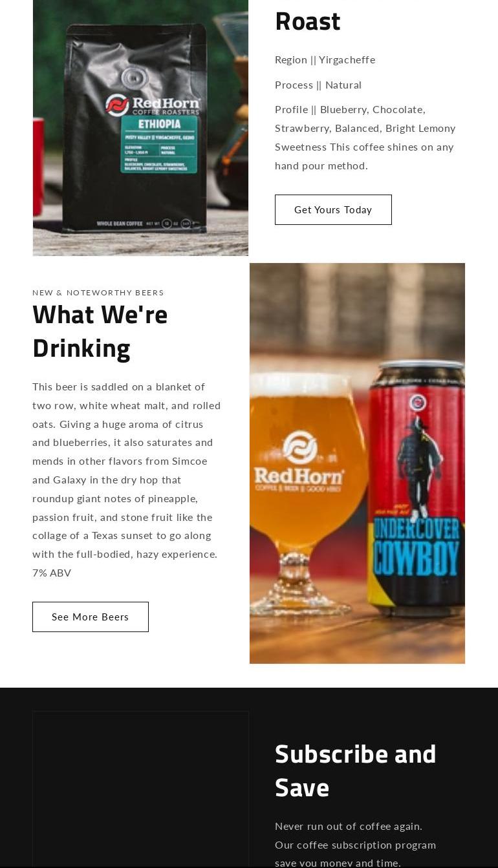This screenshot has height=868, width=498.
Task: Click the Region Yirgacheffe text line
Action: (325, 59)
